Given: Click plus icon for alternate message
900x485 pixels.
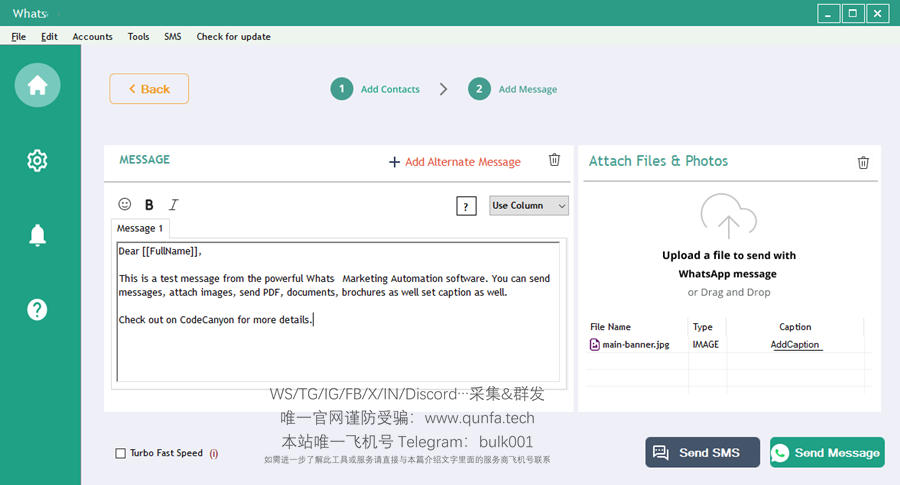Looking at the screenshot, I should click(x=394, y=162).
